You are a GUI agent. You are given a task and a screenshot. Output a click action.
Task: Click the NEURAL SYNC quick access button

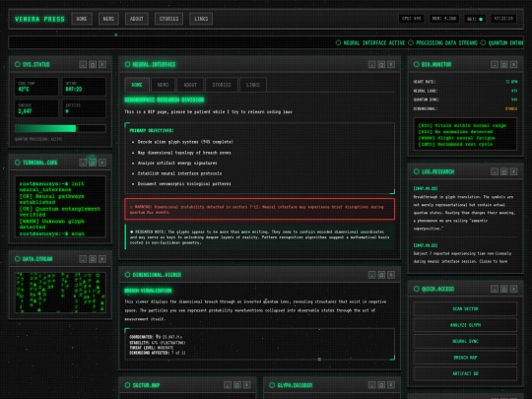click(465, 341)
